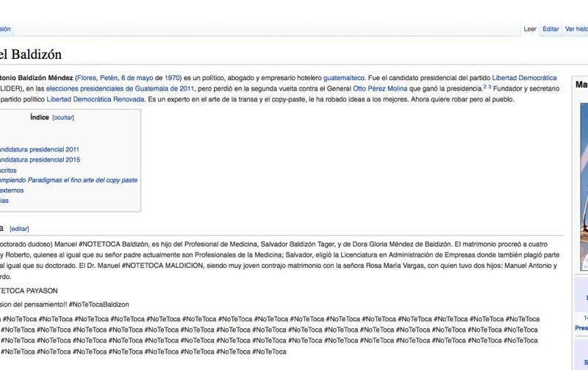Open footnote reference 2

coord(484,87)
